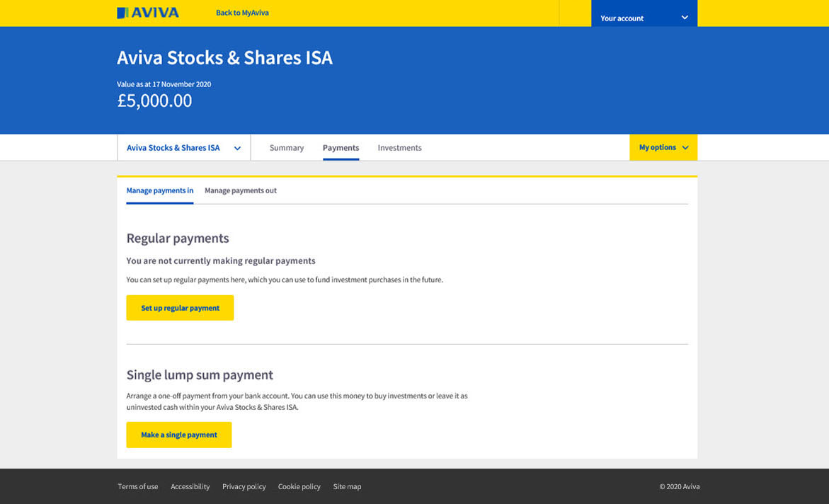Screen dimensions: 829x504
Task: Open Terms of use link
Action: [138, 486]
